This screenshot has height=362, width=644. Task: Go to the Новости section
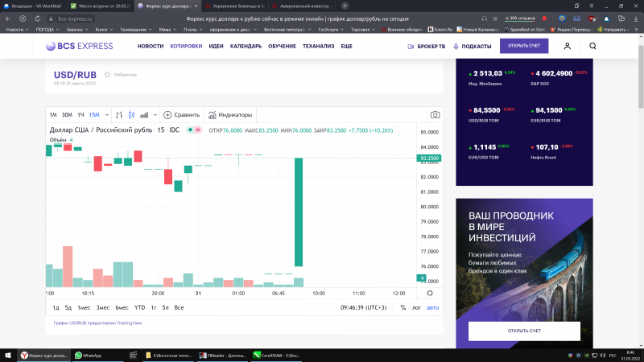click(x=150, y=47)
